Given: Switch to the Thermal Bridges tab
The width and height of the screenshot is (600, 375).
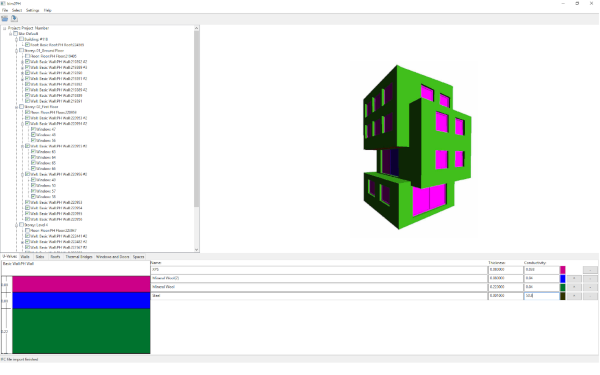Looking at the screenshot, I should coord(78,257).
